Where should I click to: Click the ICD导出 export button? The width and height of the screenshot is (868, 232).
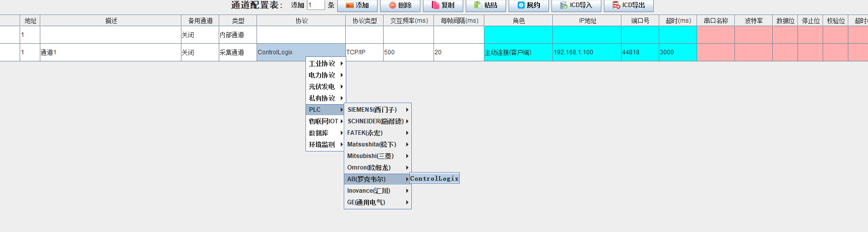[x=629, y=6]
